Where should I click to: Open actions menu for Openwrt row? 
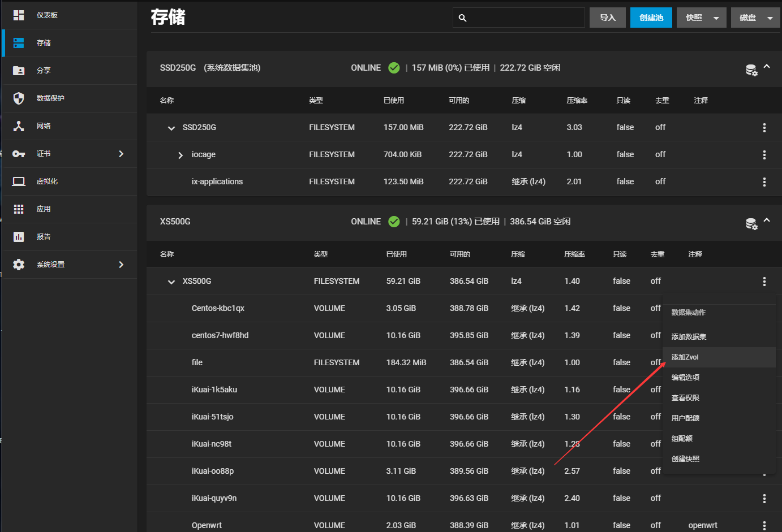coord(764,526)
